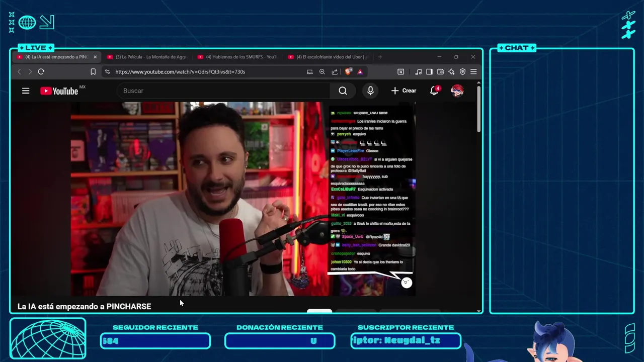Open the Brave Shields lion icon
Screen dimensions: 644x362
(x=348, y=71)
